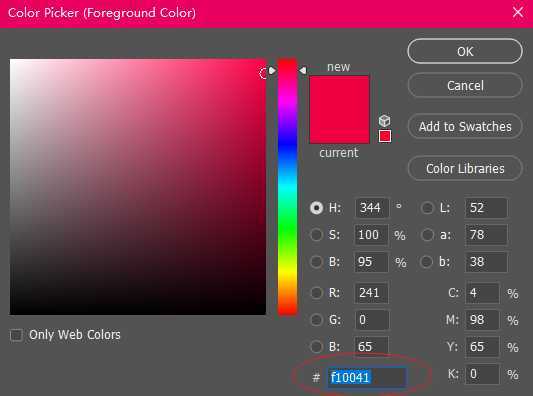Image resolution: width=533 pixels, height=396 pixels.
Task: Click the L field showing 52
Action: [486, 207]
